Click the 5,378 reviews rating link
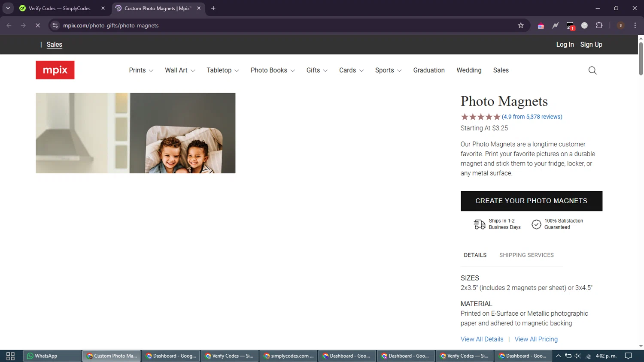Viewport: 644px width, 362px height. (x=532, y=117)
